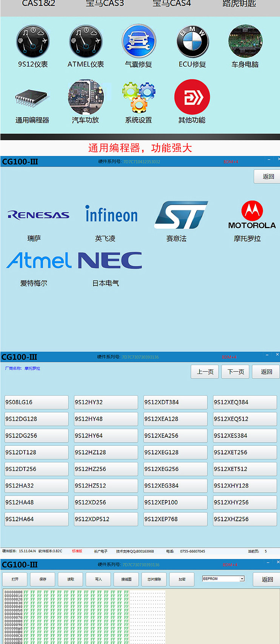Select chip 9S12XHZ256

pyautogui.click(x=245, y=519)
